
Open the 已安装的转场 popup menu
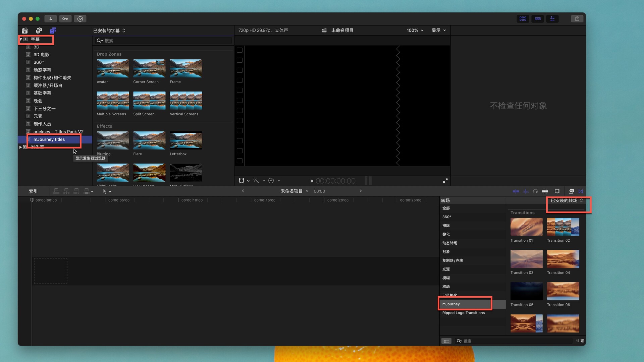coord(567,200)
